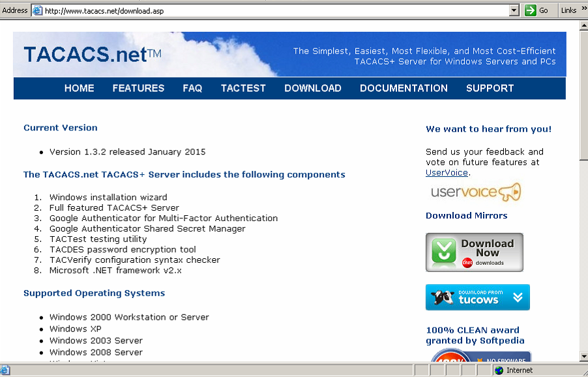
Task: Go to the FAQ page
Action: [x=192, y=88]
